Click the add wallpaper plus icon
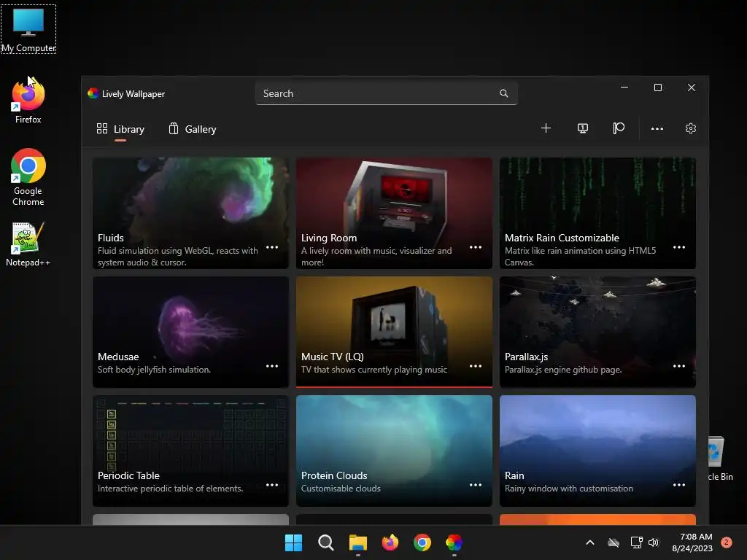747x560 pixels. click(546, 128)
